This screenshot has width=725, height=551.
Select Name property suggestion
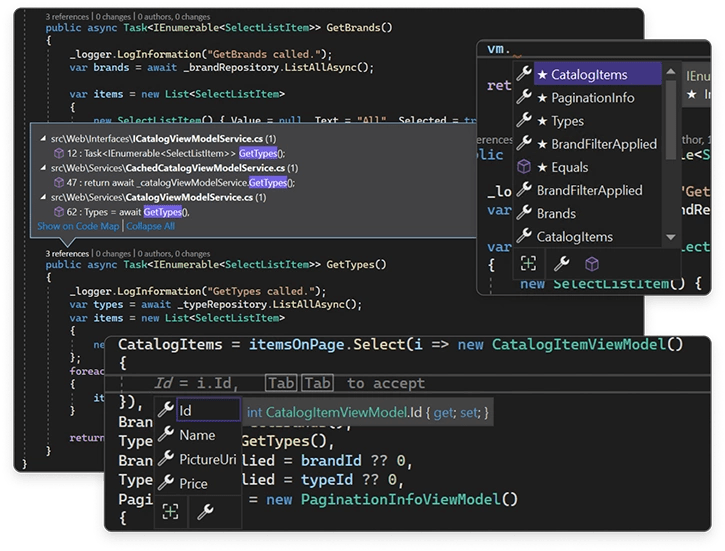197,435
